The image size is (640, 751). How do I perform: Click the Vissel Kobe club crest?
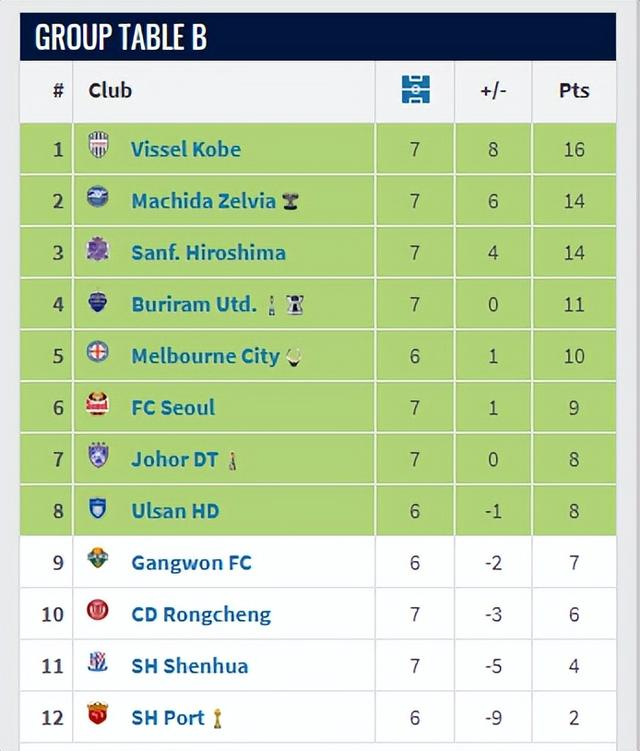(98, 146)
